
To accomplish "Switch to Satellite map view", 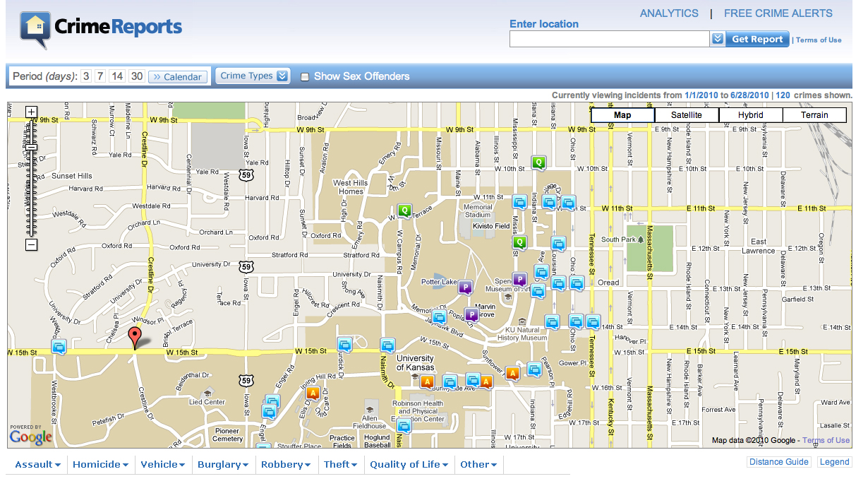I will click(686, 114).
